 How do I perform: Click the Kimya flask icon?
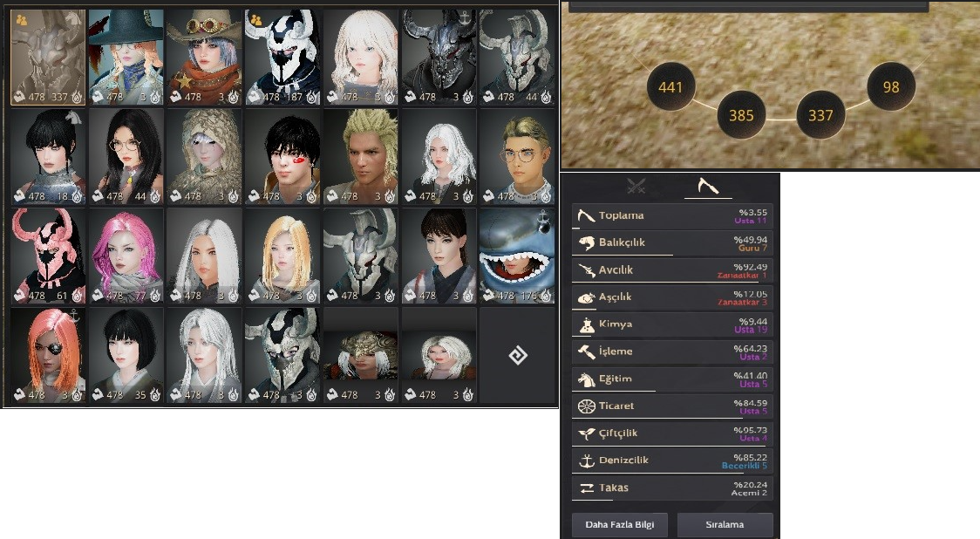click(586, 324)
